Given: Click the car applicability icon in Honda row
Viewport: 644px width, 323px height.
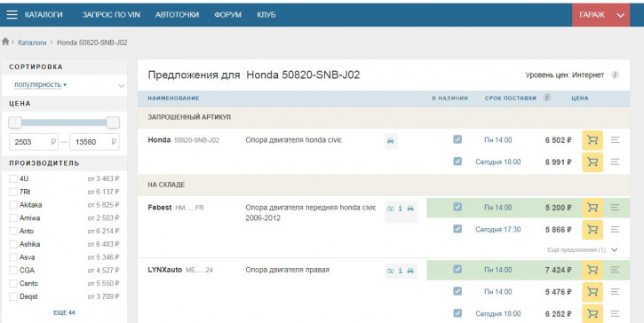Looking at the screenshot, I should click(x=391, y=141).
